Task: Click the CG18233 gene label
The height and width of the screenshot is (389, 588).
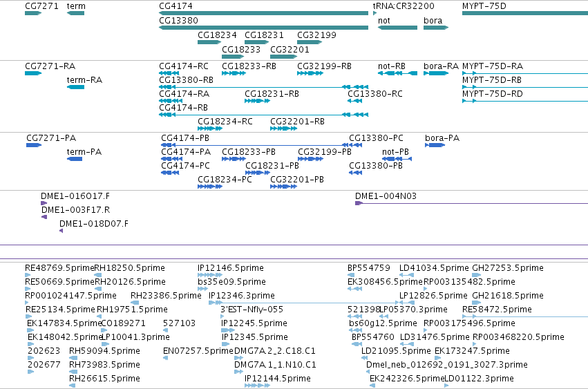Action: 241,50
